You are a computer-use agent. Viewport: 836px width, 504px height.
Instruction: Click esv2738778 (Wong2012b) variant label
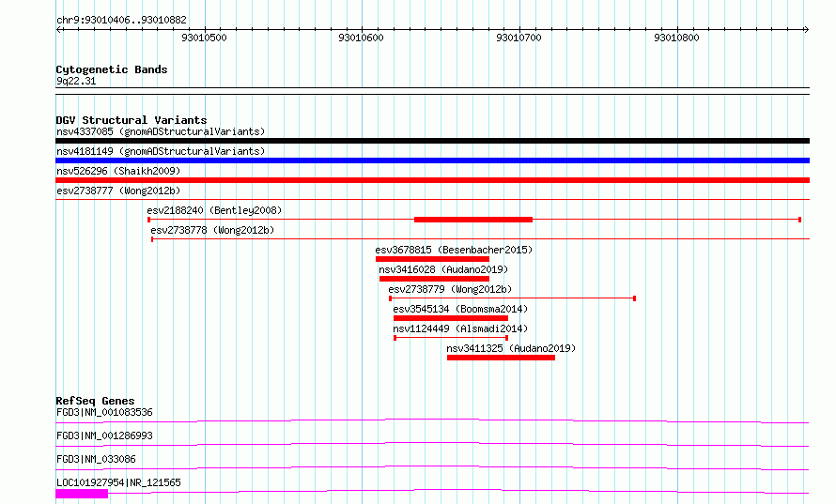pyautogui.click(x=212, y=230)
